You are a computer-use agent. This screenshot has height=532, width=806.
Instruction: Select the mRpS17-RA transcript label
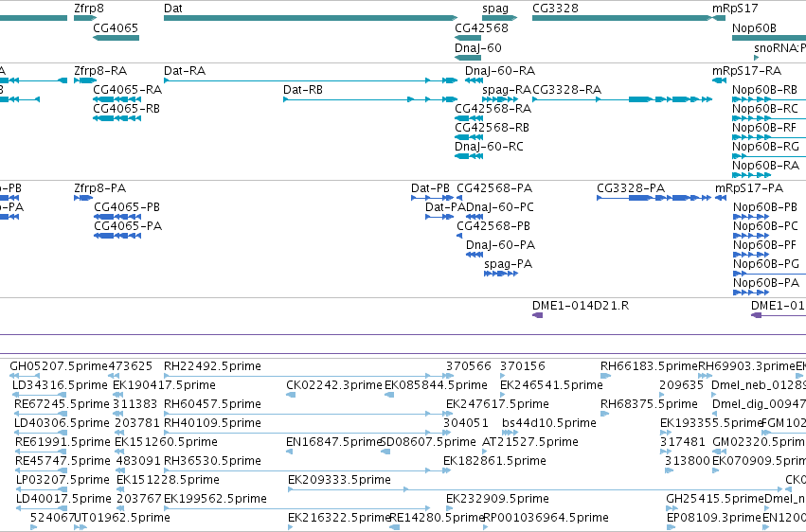tap(747, 70)
